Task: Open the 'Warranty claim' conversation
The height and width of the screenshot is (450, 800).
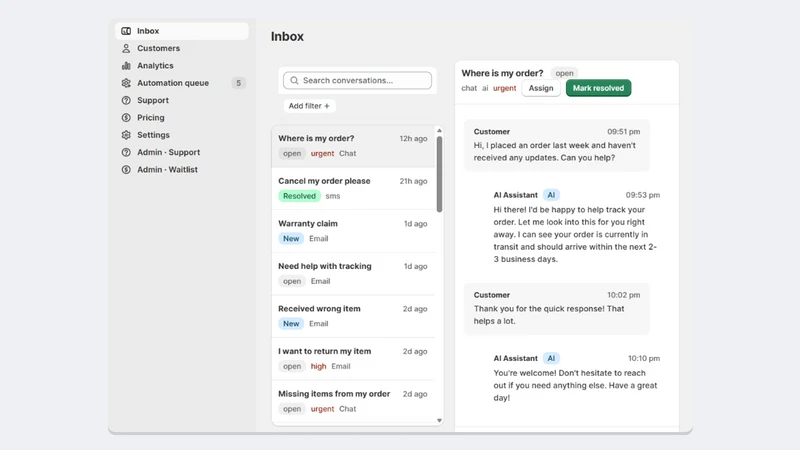Action: pos(353,231)
